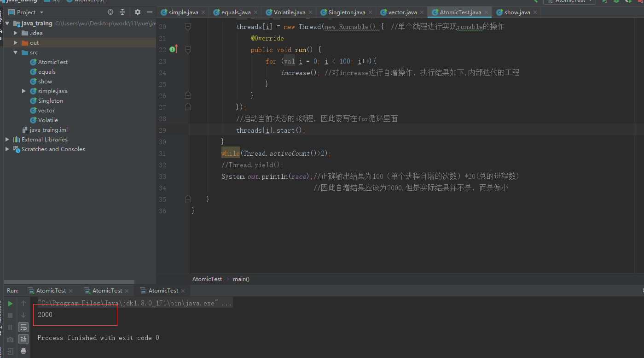Rerun the AtomicTest program
This screenshot has height=358, width=644.
point(10,303)
